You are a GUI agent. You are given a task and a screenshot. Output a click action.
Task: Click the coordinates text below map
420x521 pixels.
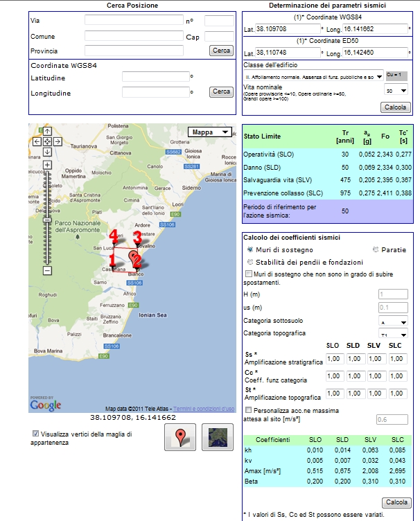133,417
